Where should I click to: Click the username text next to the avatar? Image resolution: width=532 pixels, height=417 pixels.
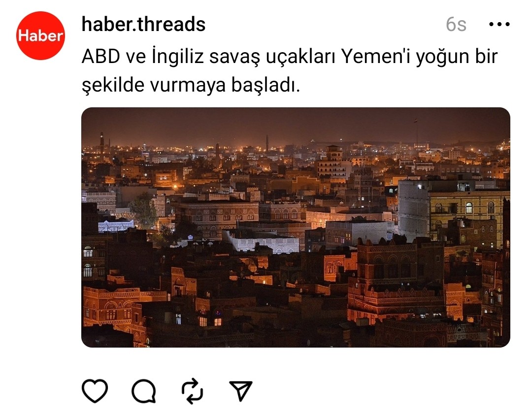click(143, 25)
